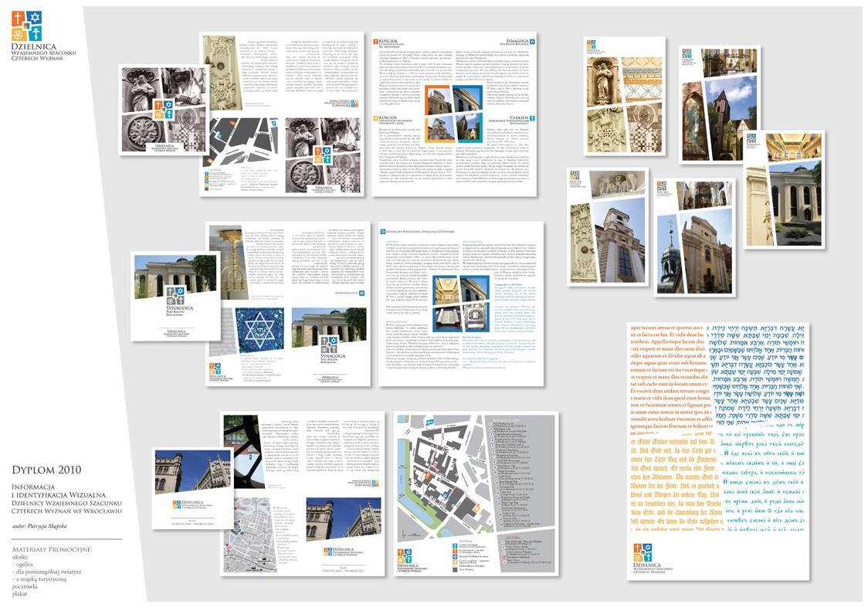Click the Torah scroll photo on the synagogue page

447,319
